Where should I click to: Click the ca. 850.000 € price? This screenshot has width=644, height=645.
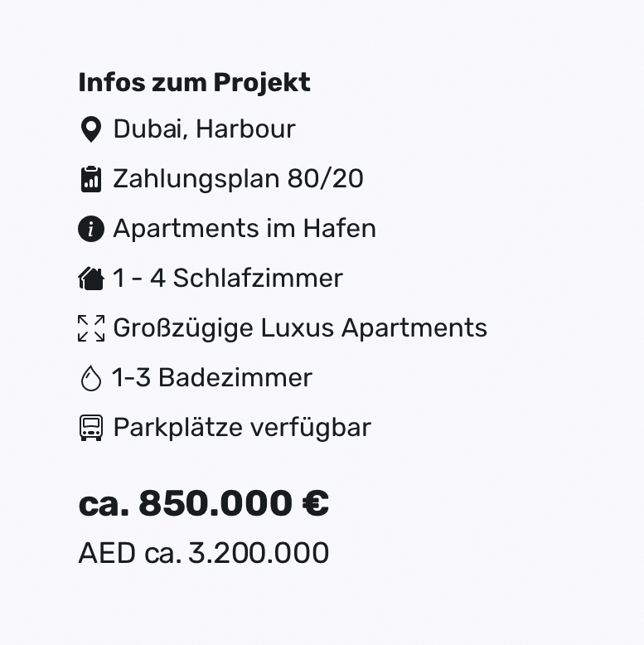click(x=204, y=503)
